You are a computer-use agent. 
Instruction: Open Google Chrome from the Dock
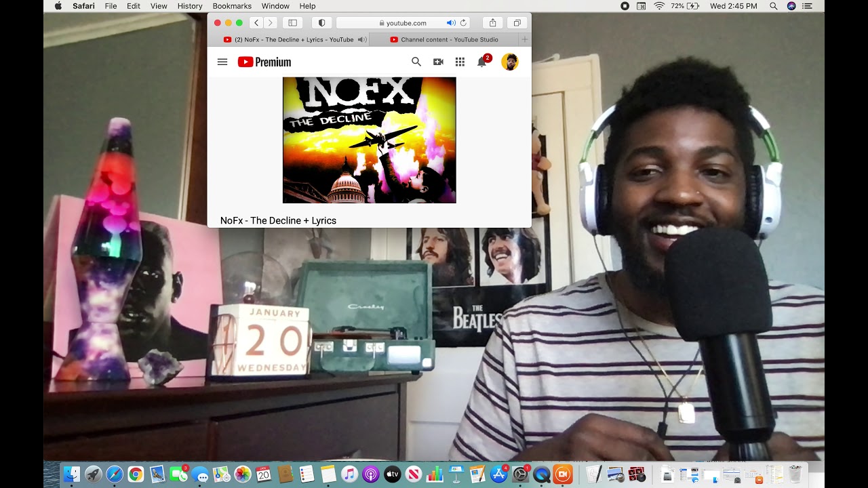pos(136,474)
